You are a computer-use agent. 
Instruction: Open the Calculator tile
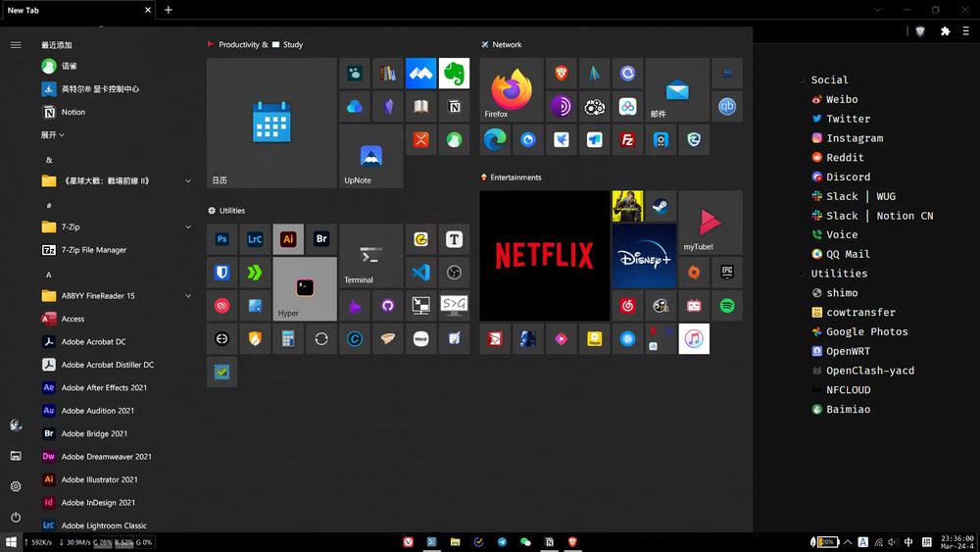click(x=288, y=338)
